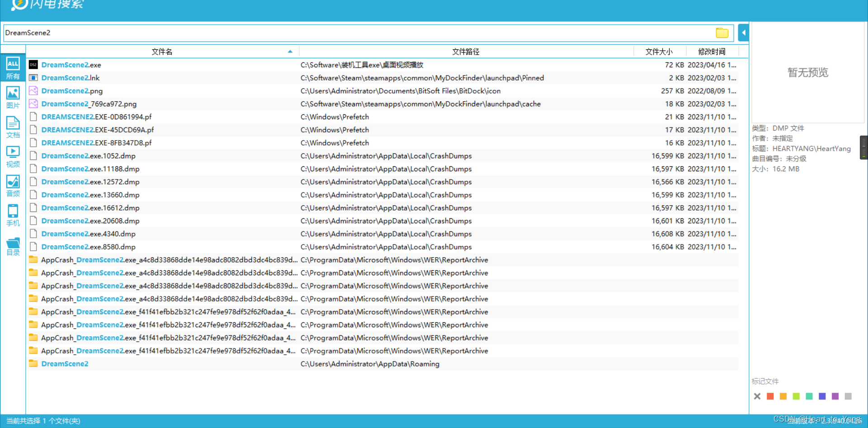Viewport: 868px width, 428px height.
Task: Select DreamScene2.exe.16612.dmp row
Action: [382, 208]
